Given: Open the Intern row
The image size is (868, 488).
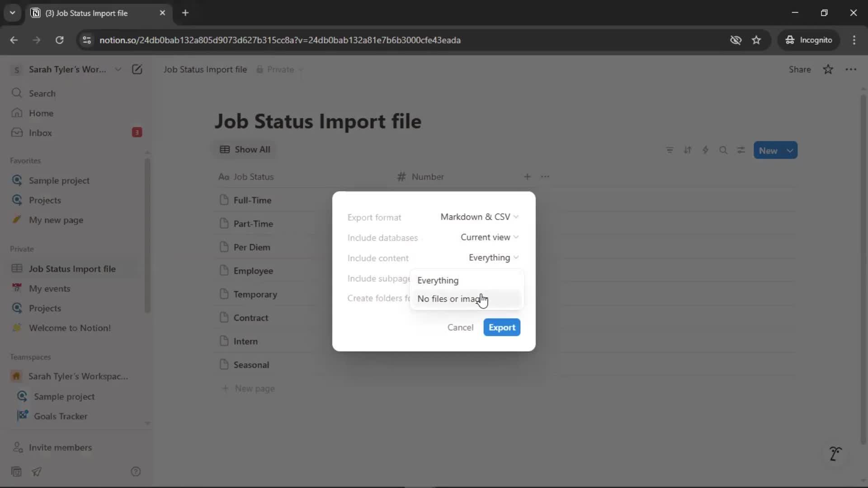Looking at the screenshot, I should 245,341.
